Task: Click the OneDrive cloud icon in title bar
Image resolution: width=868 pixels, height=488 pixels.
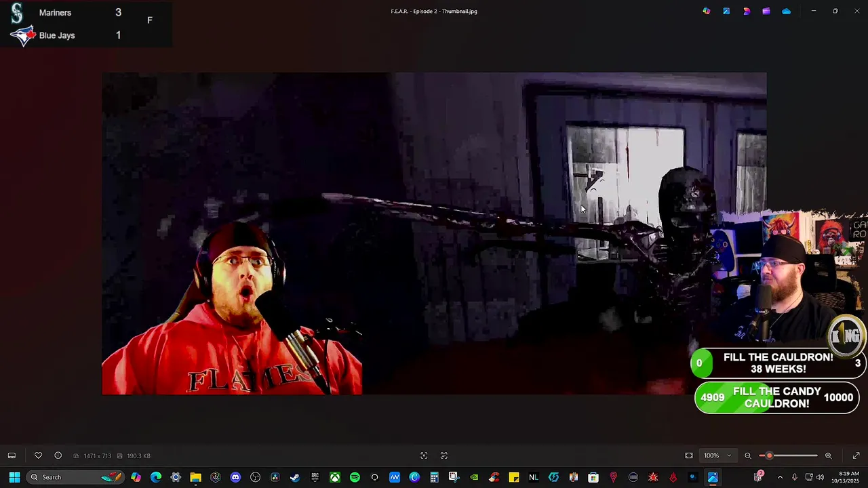Action: click(787, 11)
